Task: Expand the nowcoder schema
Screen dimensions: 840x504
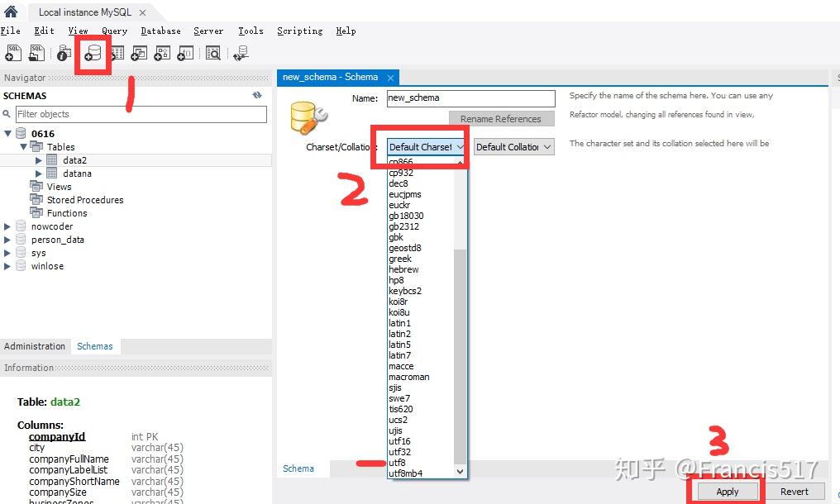Action: (x=7, y=226)
